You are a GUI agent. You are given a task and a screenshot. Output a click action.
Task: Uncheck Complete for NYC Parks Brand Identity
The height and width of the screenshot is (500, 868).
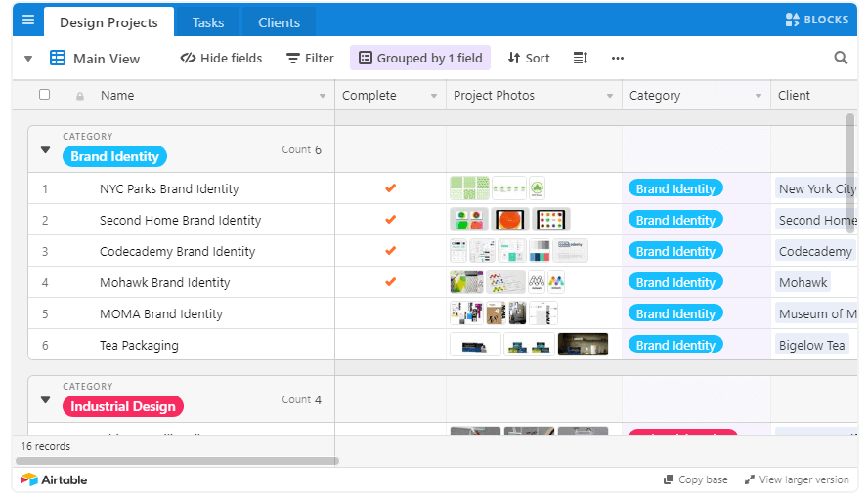pos(390,188)
